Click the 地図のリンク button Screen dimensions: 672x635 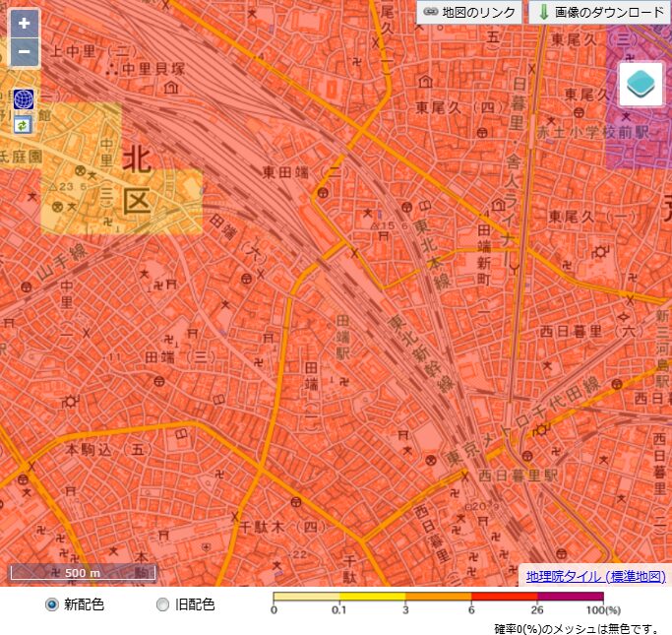469,13
